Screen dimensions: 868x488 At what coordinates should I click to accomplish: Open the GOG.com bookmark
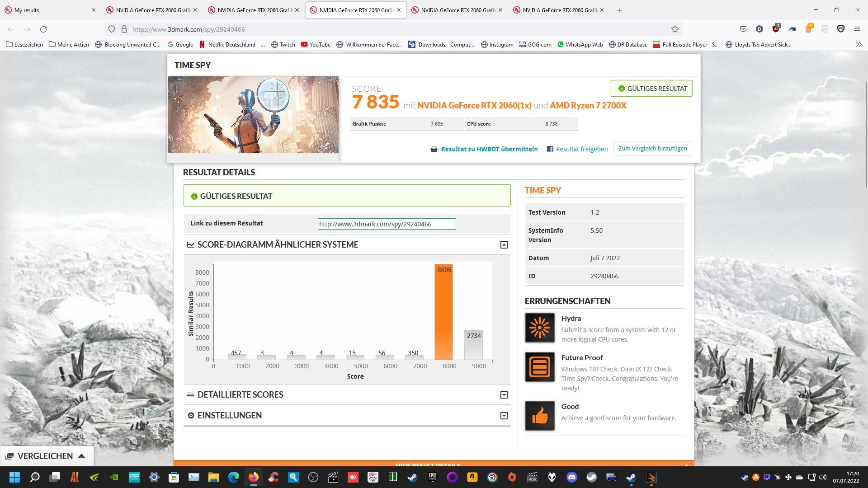pyautogui.click(x=535, y=44)
